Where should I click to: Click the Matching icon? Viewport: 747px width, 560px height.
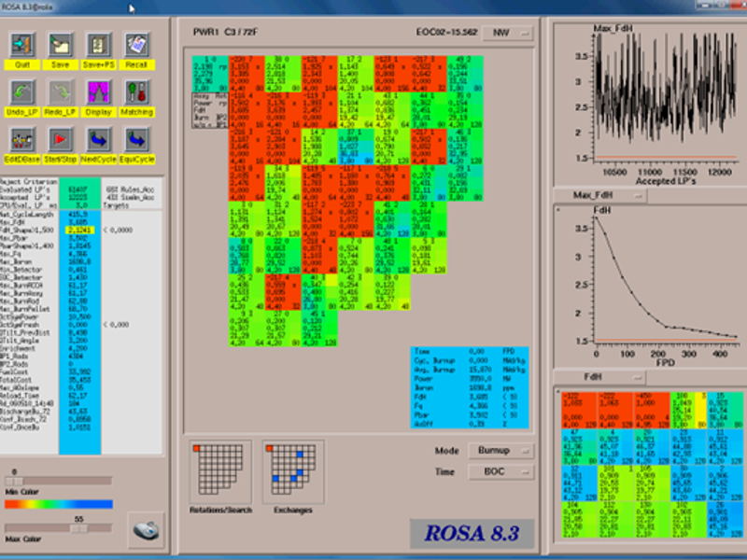pos(136,92)
